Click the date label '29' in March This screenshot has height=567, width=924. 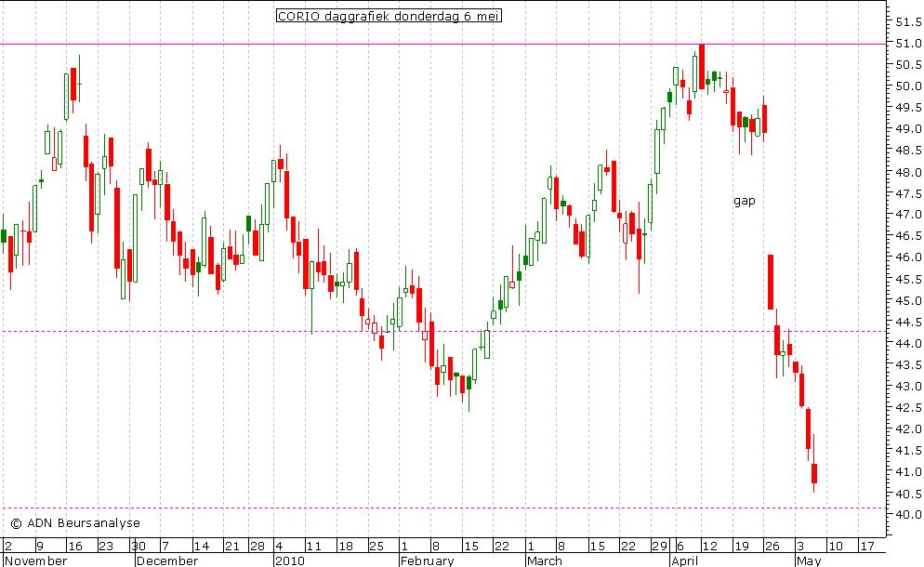(659, 546)
